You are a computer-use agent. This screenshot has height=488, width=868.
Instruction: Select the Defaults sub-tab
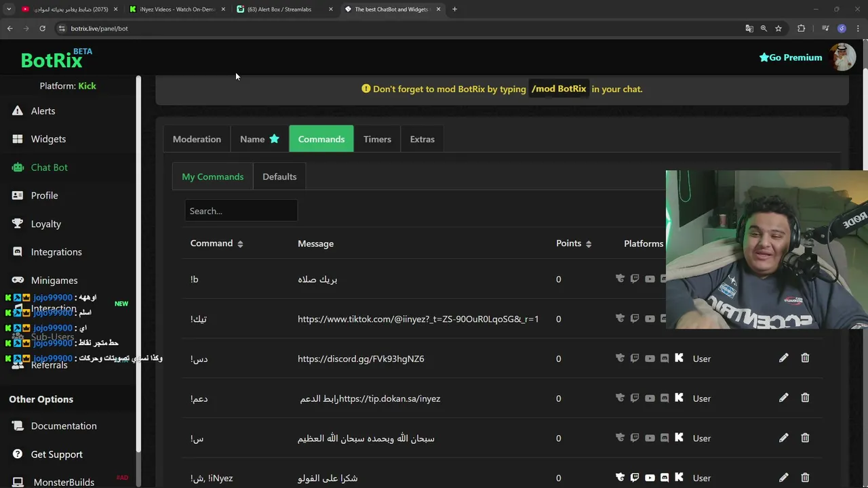(279, 177)
